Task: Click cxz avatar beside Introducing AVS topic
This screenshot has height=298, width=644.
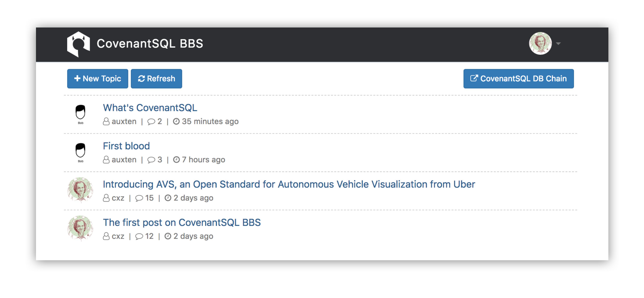Action: [x=80, y=190]
